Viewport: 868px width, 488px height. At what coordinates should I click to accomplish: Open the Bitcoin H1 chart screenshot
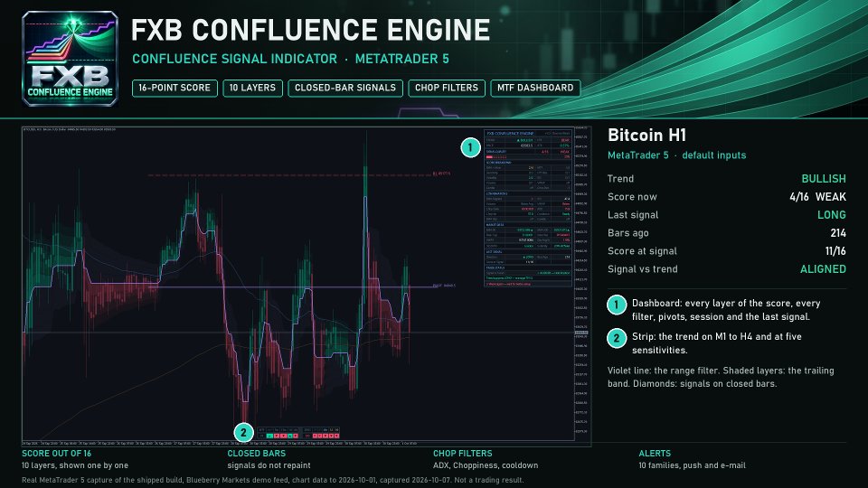(x=307, y=286)
